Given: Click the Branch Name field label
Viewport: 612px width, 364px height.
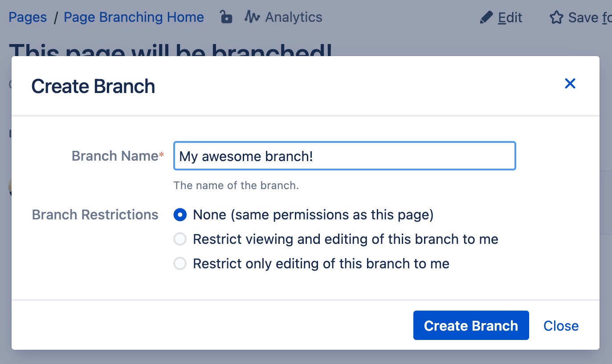Looking at the screenshot, I should tap(115, 156).
